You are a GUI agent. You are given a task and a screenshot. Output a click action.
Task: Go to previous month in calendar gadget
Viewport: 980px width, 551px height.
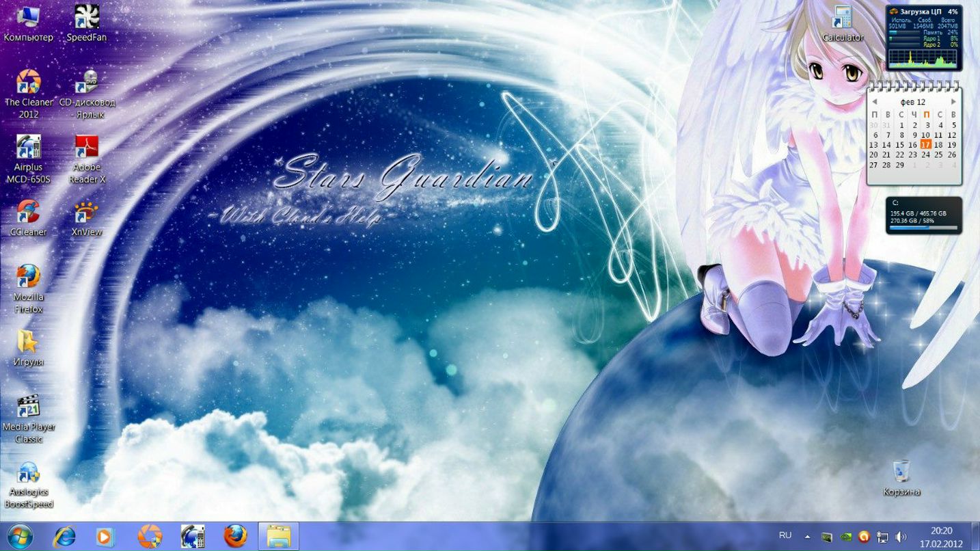[x=874, y=102]
